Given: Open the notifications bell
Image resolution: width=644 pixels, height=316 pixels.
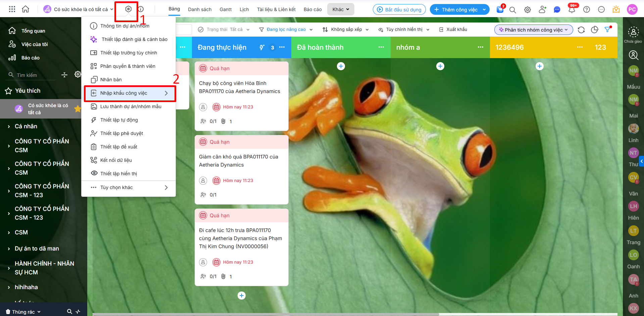Looking at the screenshot, I should (x=572, y=10).
